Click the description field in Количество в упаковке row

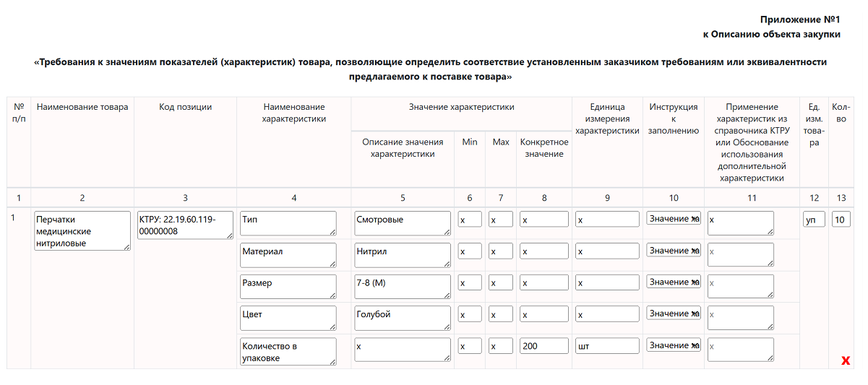403,350
